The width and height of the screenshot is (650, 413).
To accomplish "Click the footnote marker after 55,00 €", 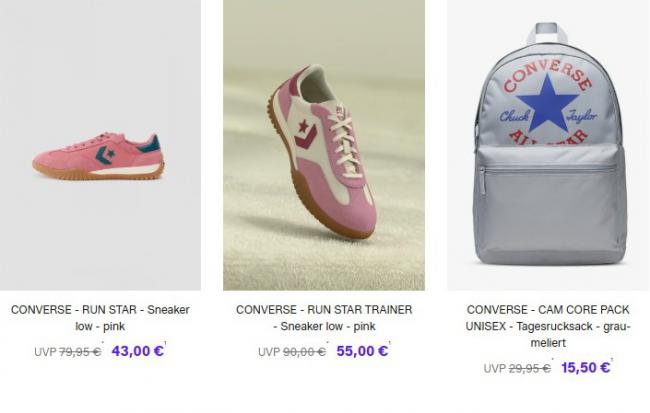I will pos(390,343).
